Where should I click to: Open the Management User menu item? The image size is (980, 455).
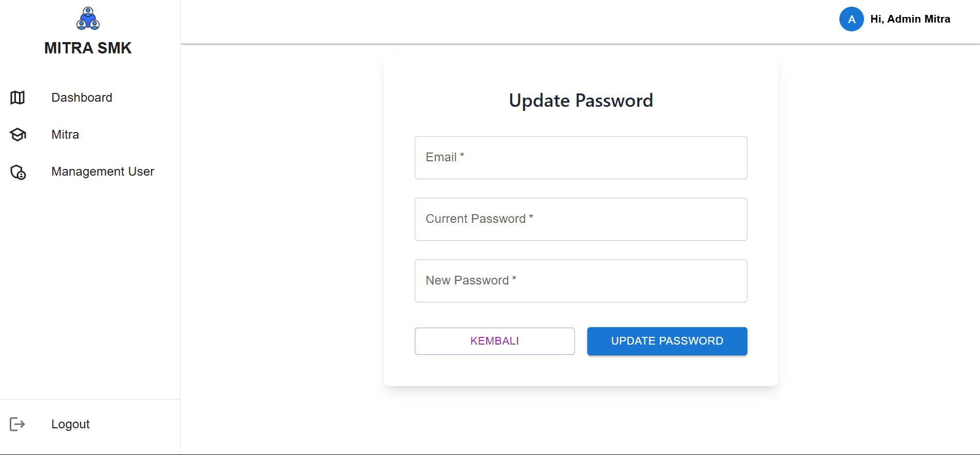pyautogui.click(x=103, y=172)
